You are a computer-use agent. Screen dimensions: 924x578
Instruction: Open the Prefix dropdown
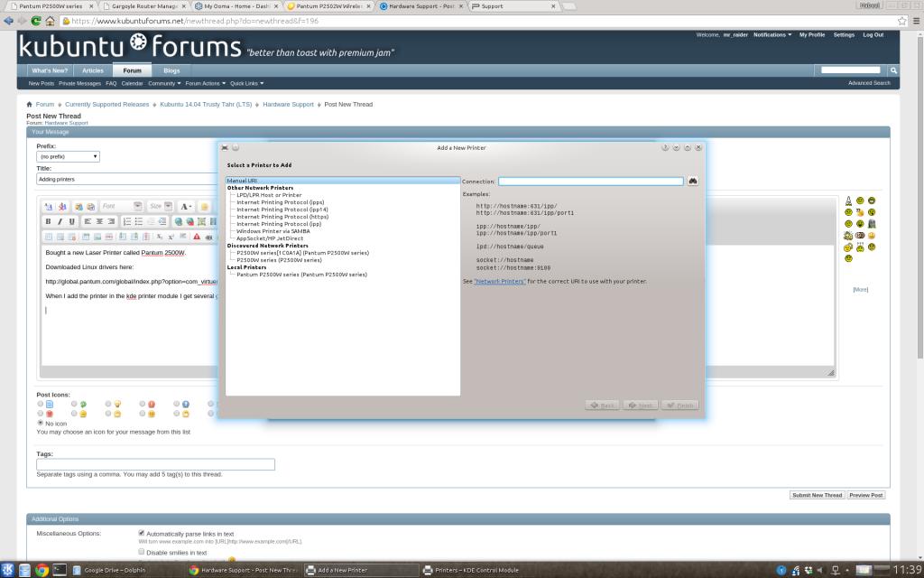68,156
